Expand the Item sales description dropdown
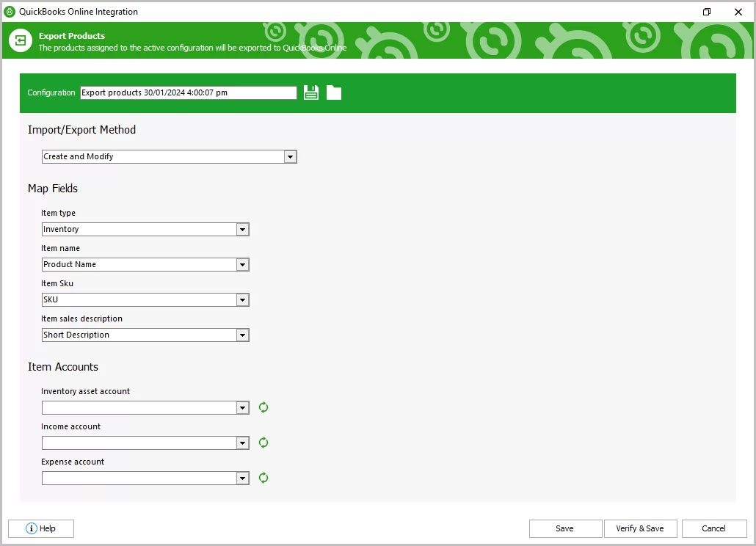The image size is (756, 546). pos(242,335)
